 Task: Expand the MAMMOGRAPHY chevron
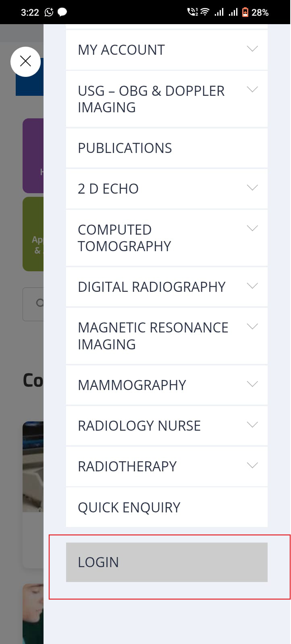point(252,384)
